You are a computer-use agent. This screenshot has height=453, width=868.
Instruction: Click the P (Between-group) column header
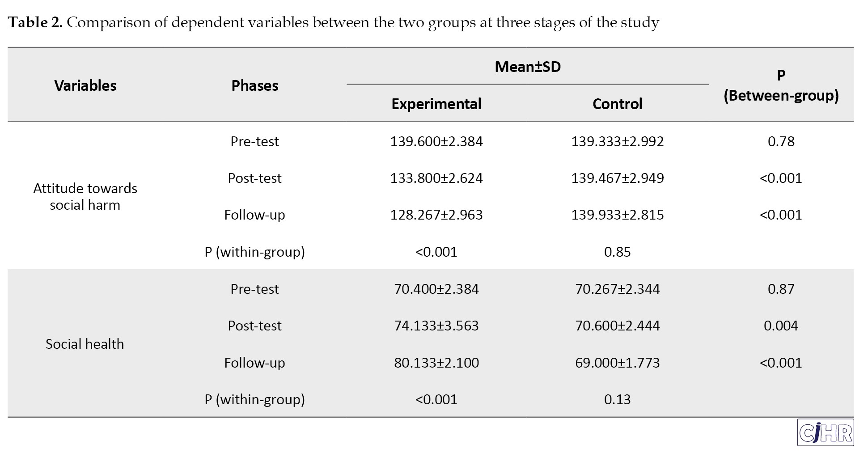coord(781,85)
